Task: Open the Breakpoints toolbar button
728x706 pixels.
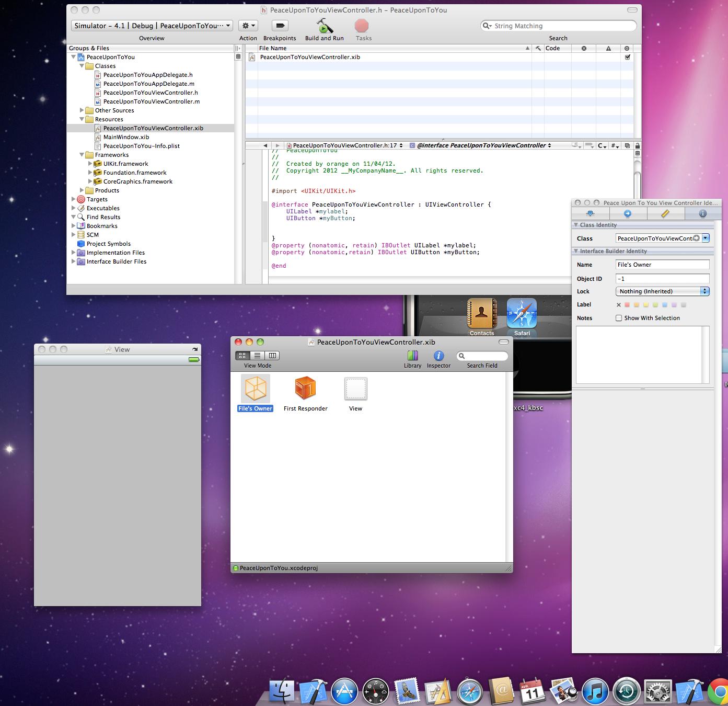Action: coord(280,26)
